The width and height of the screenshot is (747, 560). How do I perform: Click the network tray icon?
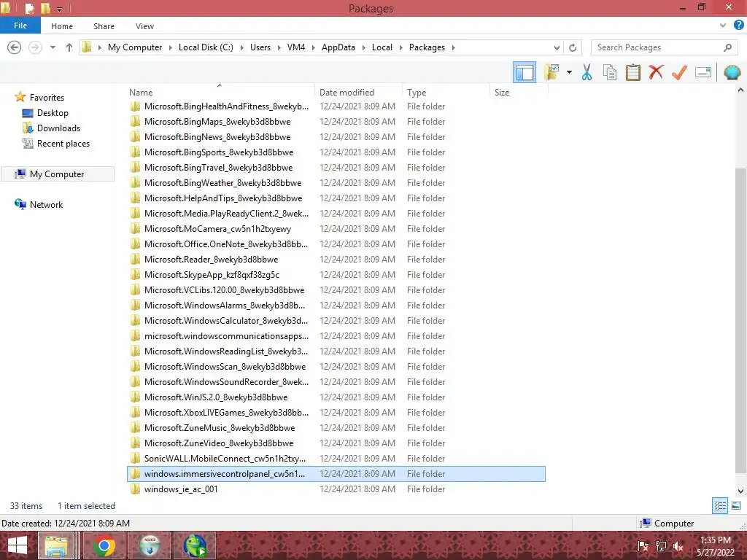(x=661, y=546)
